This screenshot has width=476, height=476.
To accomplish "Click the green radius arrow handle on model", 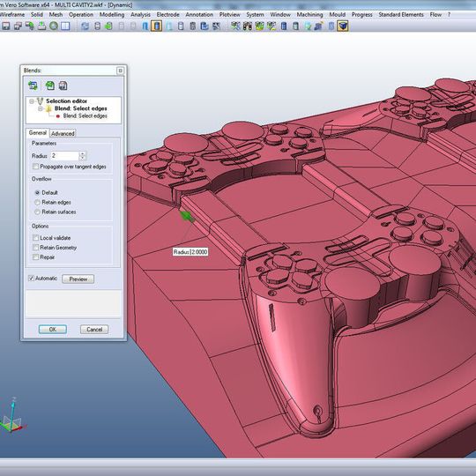I will point(187,216).
